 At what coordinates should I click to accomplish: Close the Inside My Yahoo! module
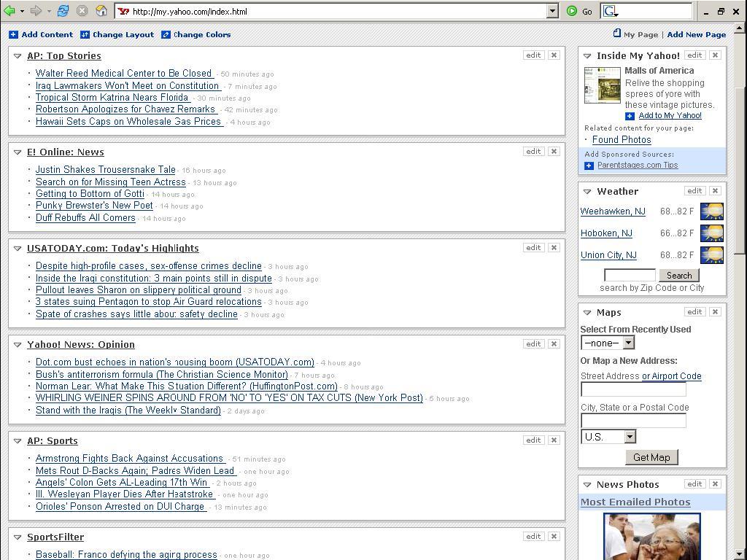tap(715, 55)
